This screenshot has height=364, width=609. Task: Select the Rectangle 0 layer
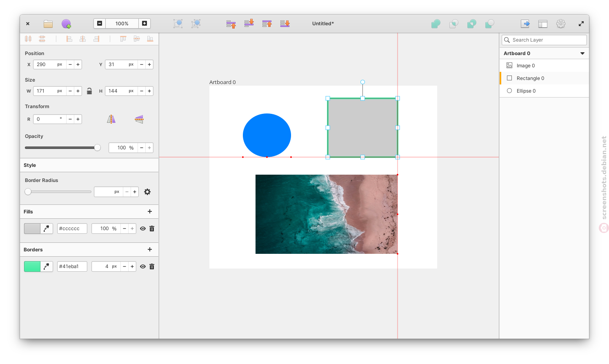click(x=544, y=78)
